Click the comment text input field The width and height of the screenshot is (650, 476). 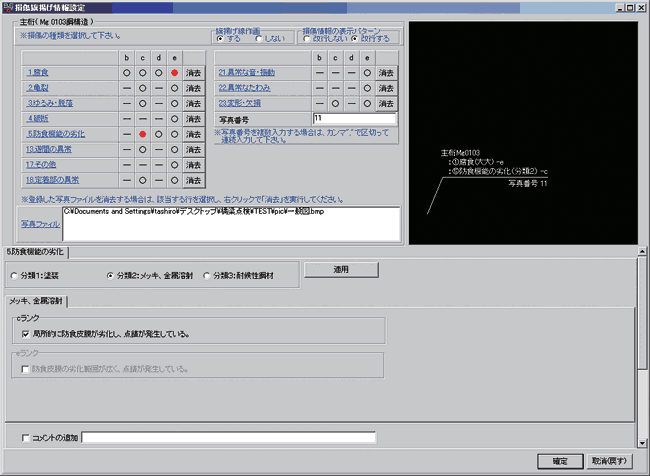click(x=229, y=437)
